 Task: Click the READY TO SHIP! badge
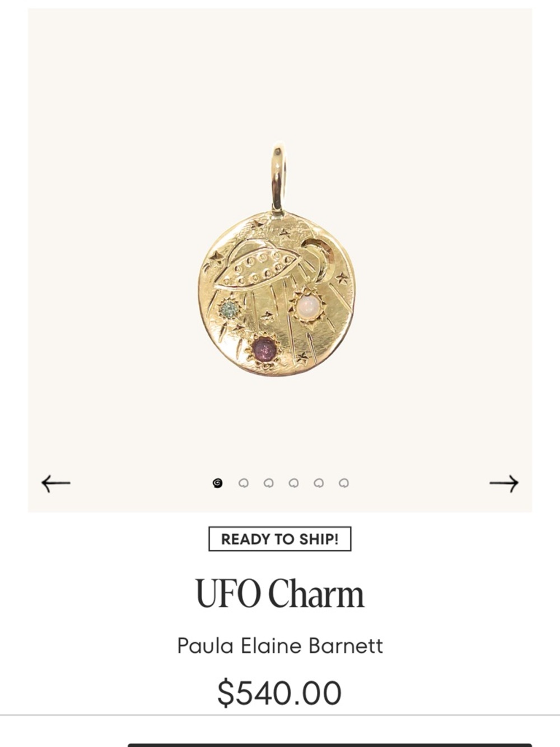click(x=280, y=539)
